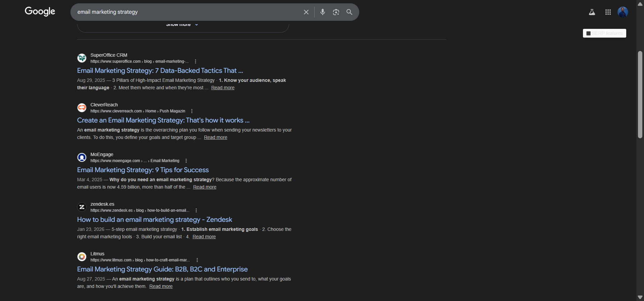The width and height of the screenshot is (644, 301).
Task: Open the Google logo homepage link
Action: point(40,11)
